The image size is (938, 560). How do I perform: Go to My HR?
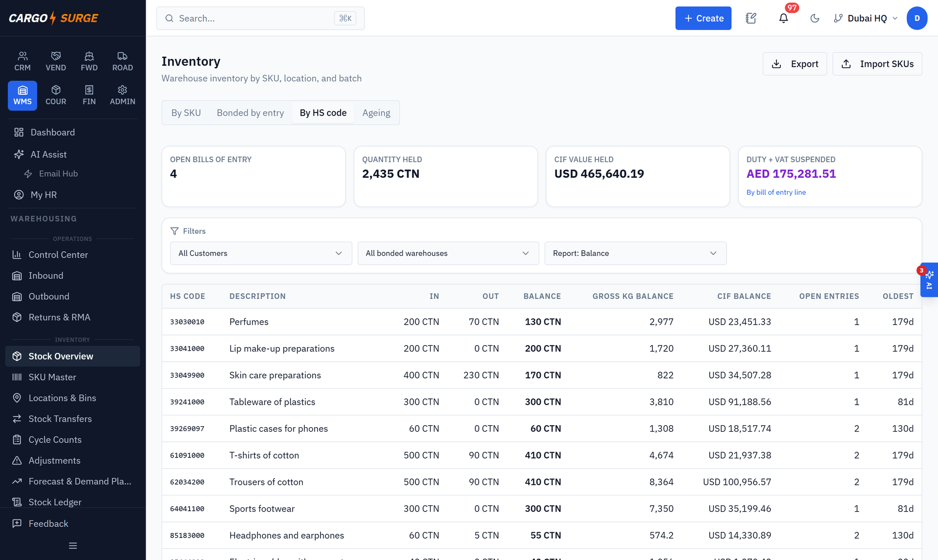(73, 195)
